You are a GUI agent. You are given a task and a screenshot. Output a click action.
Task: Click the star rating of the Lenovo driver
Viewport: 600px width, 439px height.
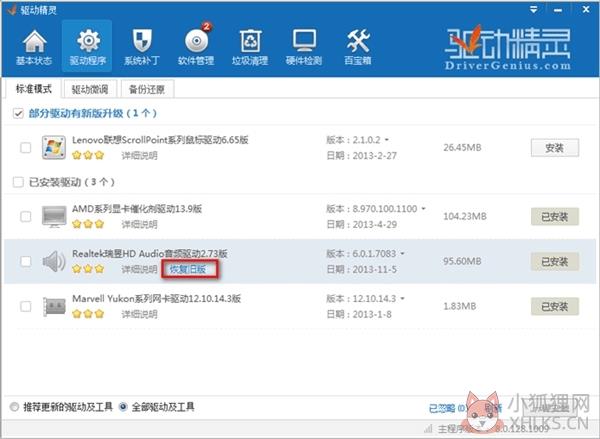point(88,155)
